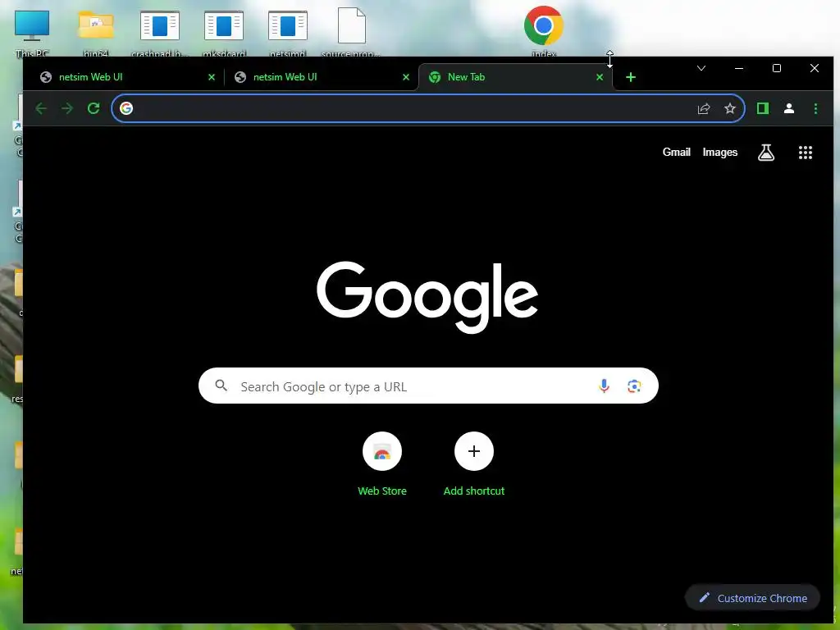Open a new tab with the plus button

(631, 78)
